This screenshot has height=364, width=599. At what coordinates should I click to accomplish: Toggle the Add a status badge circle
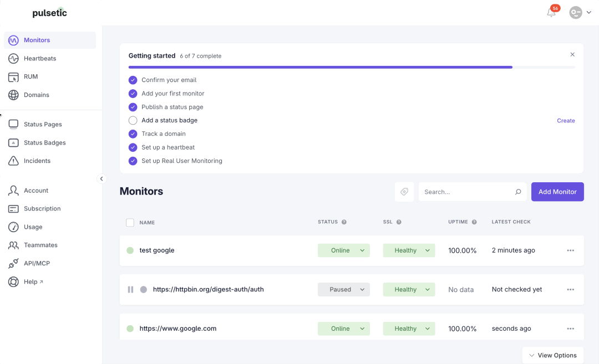pyautogui.click(x=133, y=121)
